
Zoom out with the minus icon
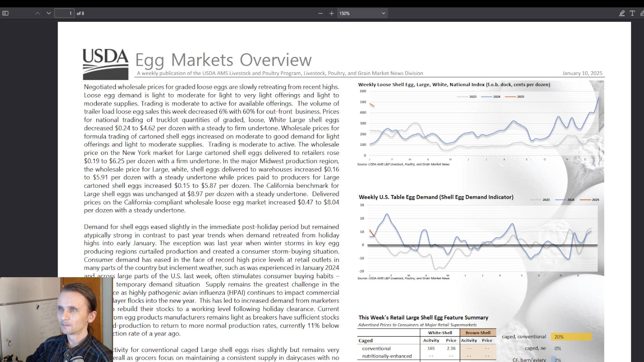(x=320, y=13)
